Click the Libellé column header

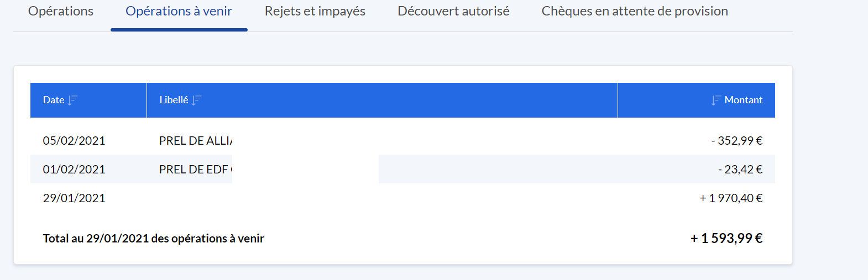coord(382,100)
